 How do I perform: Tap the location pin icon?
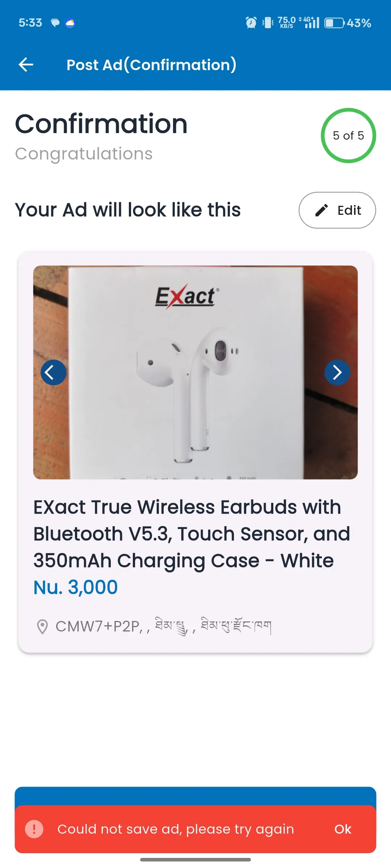point(42,627)
